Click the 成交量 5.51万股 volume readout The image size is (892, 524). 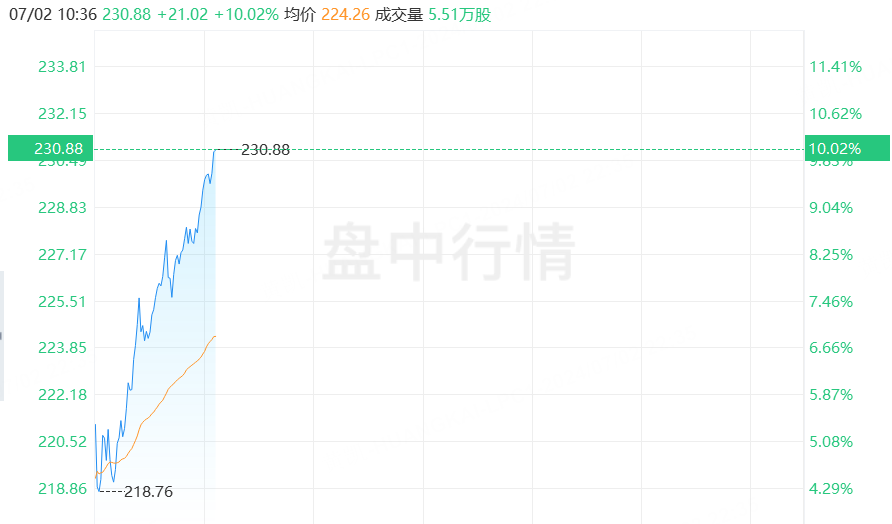[x=433, y=14]
